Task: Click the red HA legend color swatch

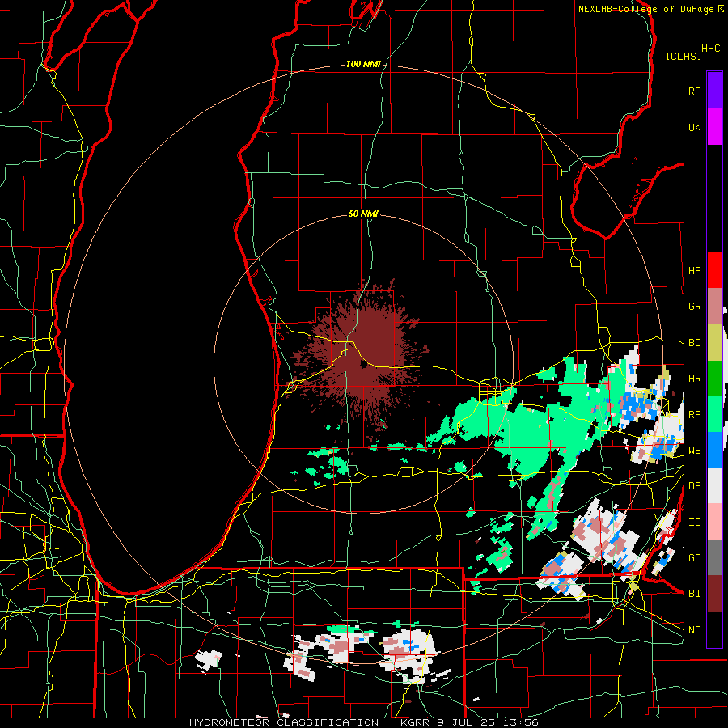Action: click(x=714, y=270)
